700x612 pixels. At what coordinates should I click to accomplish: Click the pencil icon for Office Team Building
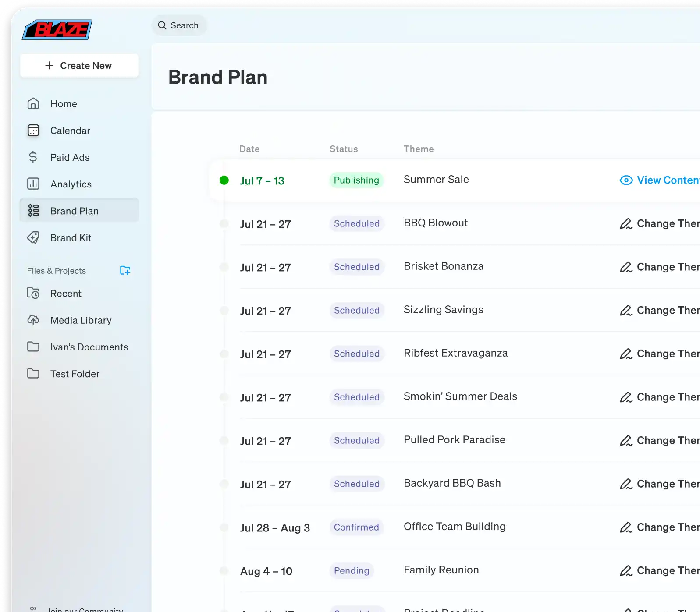point(626,527)
